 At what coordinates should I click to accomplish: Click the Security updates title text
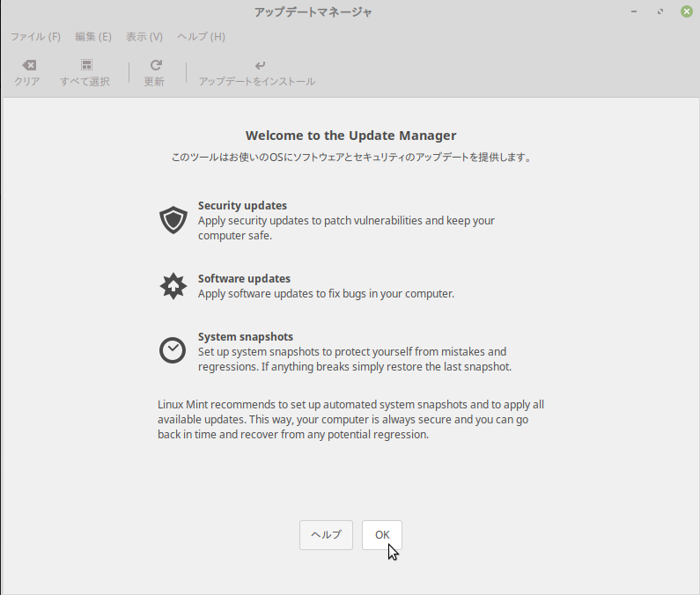coord(242,205)
